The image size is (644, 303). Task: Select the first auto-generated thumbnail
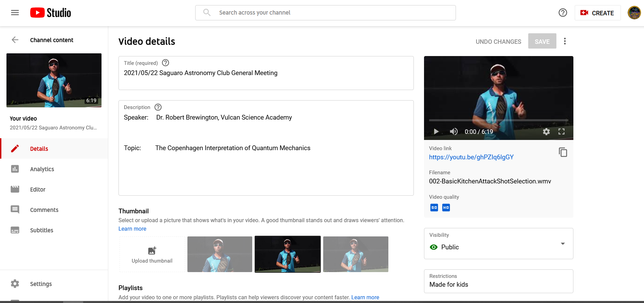[220, 254]
